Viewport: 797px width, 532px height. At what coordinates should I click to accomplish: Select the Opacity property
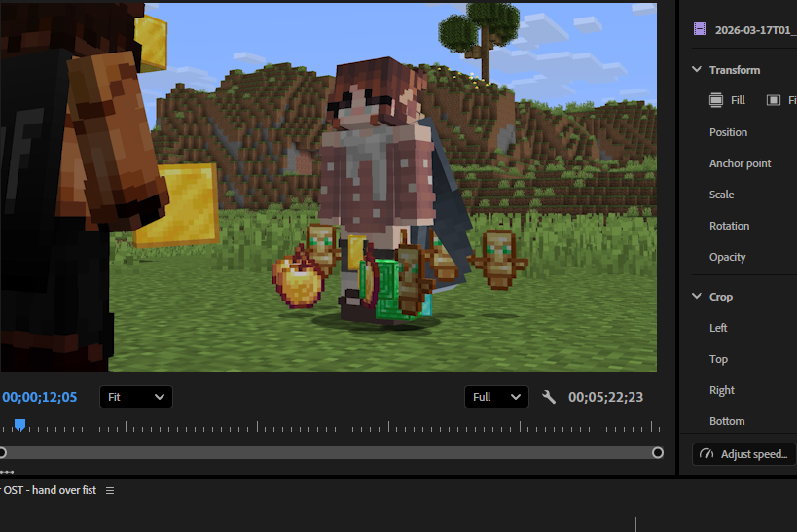[727, 257]
